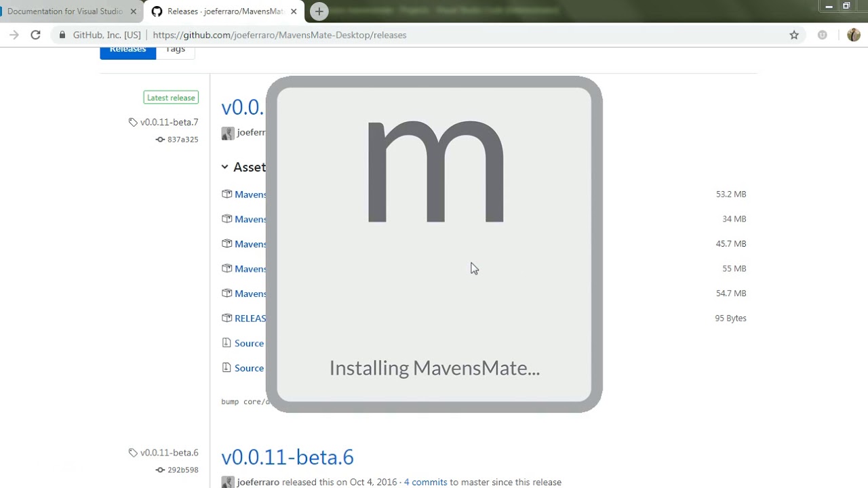Image resolution: width=868 pixels, height=488 pixels.
Task: Download the MavensMate asset sized 45.7 MB
Action: point(250,244)
